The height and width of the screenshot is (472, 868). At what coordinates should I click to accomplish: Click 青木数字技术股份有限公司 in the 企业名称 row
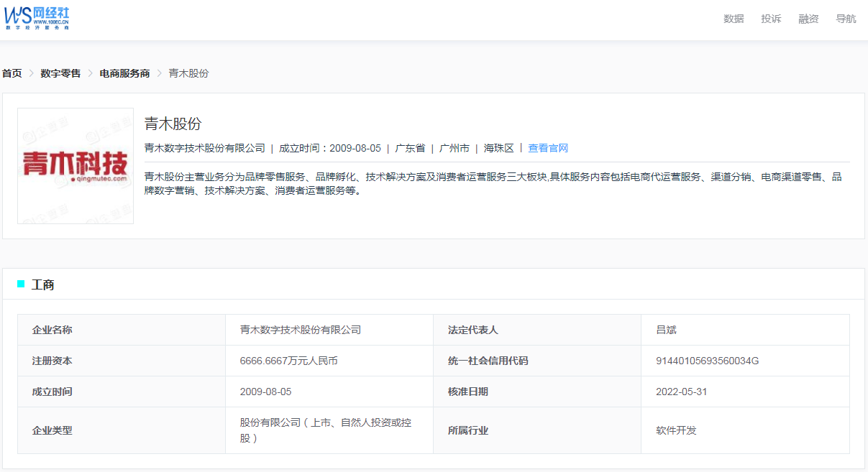[x=301, y=330]
